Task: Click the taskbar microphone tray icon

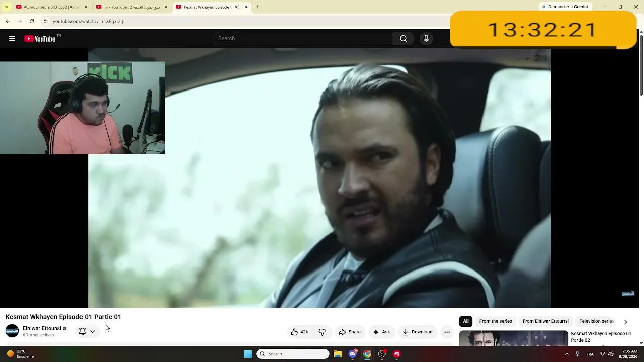Action: (577, 354)
